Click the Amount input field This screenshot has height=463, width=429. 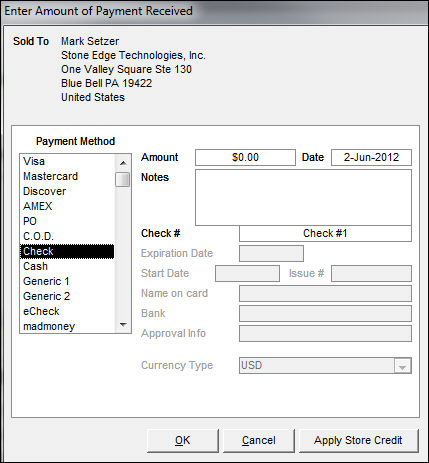coord(245,157)
